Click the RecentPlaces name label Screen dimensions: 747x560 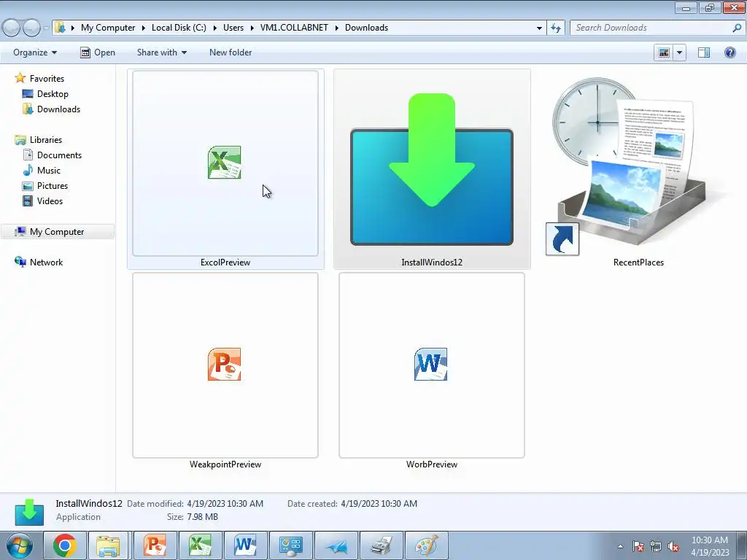(638, 262)
